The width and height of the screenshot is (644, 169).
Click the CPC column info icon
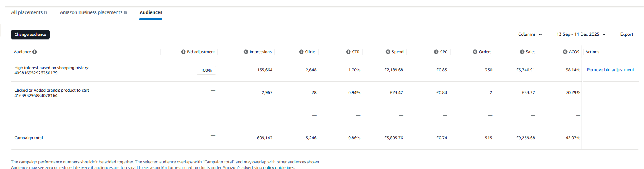click(x=436, y=52)
